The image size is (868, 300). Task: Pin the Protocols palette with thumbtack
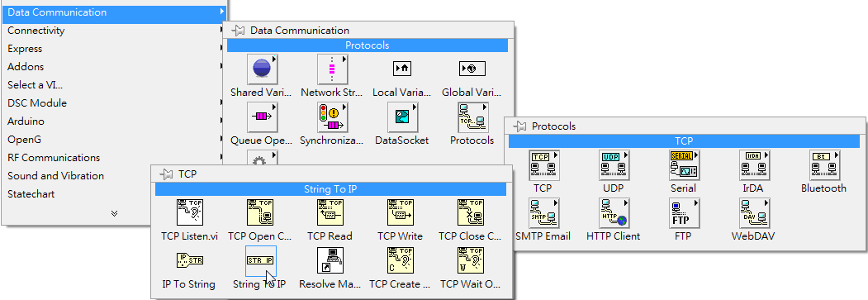(x=519, y=126)
